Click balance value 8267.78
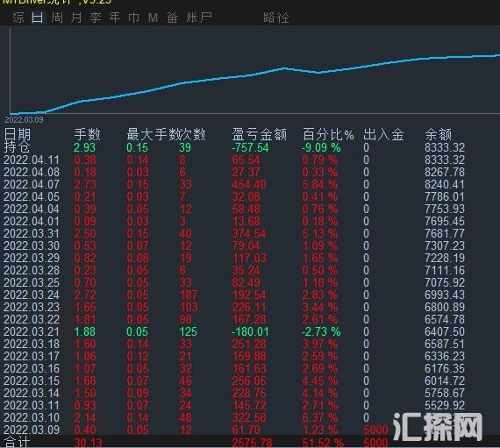Image resolution: width=500 pixels, height=448 pixels. point(445,173)
